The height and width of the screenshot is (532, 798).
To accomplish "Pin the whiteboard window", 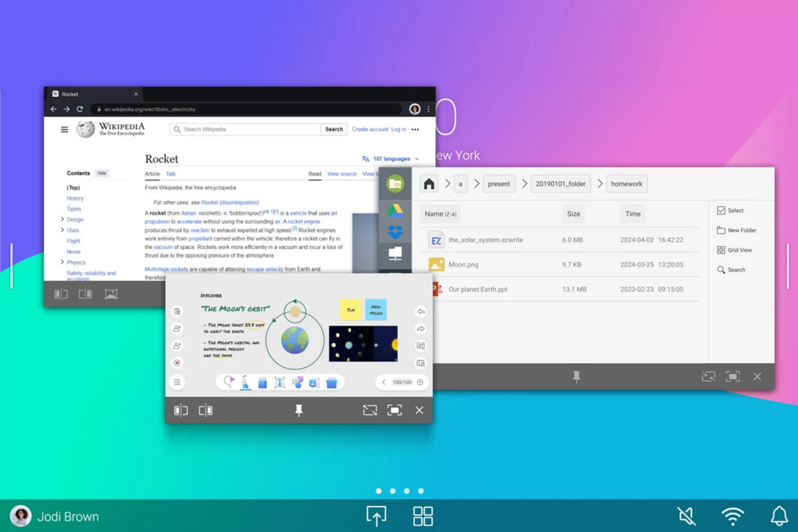I will pos(299,410).
